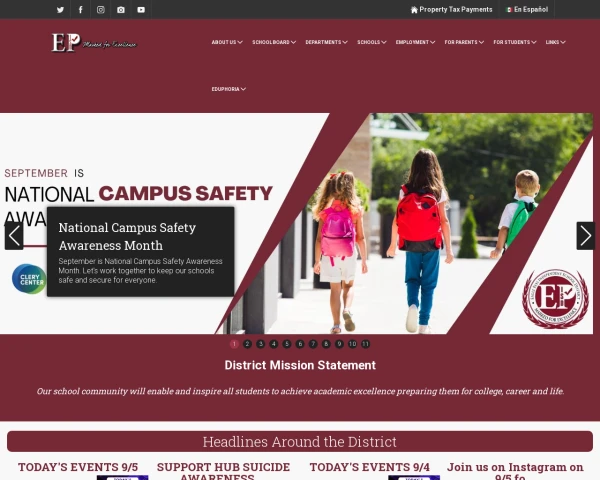Click the EP Marked for Excellence logo
600x480 pixels.
94,42
